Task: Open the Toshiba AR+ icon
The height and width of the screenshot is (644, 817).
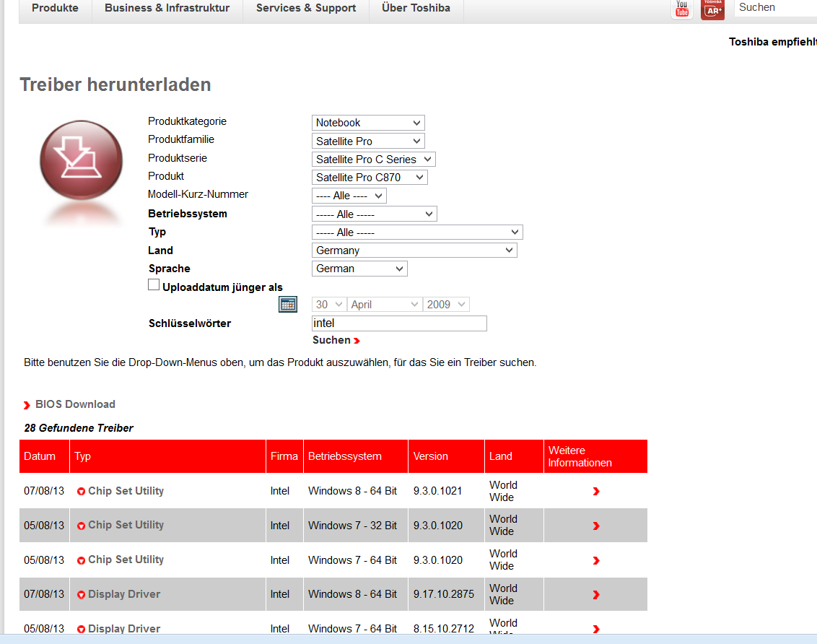Action: tap(713, 9)
